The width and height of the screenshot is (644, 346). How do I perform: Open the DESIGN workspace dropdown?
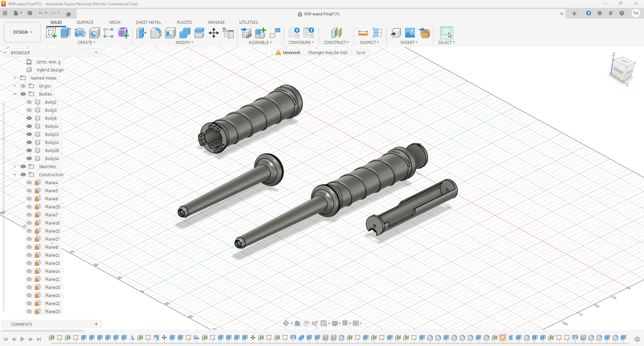22,32
